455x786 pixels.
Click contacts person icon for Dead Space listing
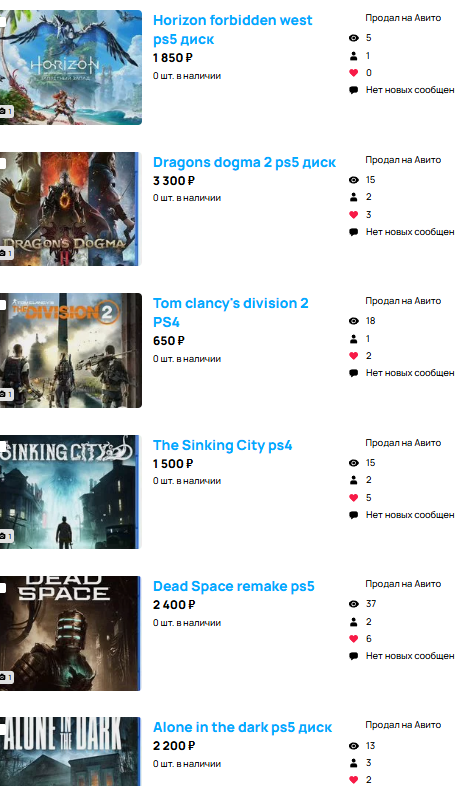[354, 622]
